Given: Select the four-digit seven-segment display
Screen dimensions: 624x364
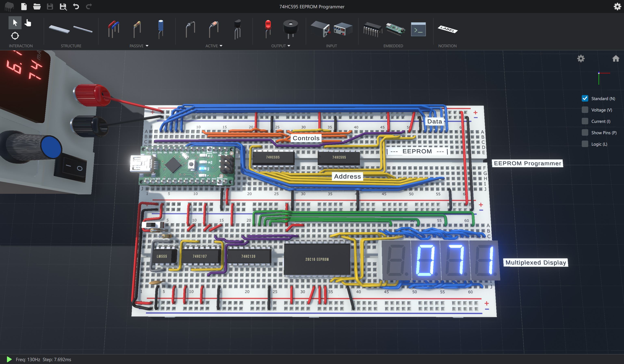Looking at the screenshot, I should pos(441,260).
